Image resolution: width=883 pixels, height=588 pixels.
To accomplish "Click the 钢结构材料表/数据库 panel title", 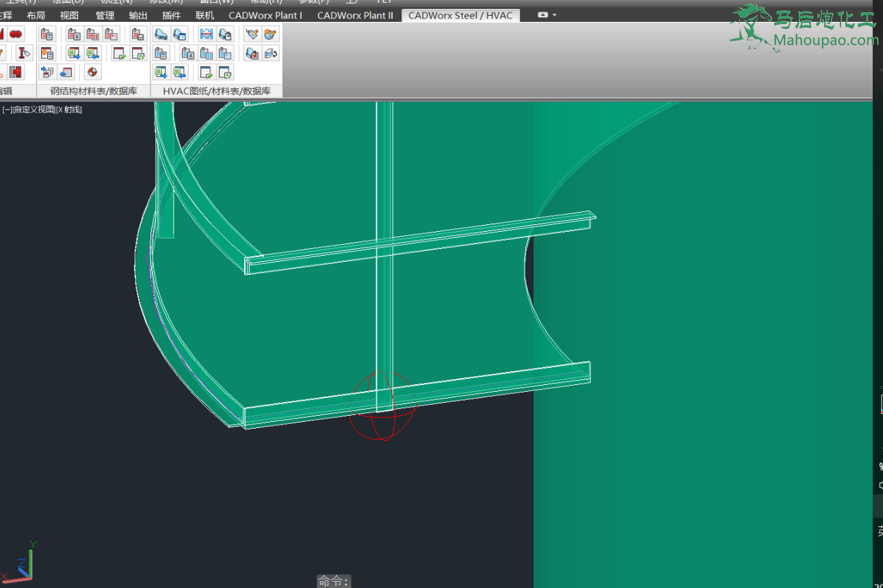I will click(x=94, y=91).
